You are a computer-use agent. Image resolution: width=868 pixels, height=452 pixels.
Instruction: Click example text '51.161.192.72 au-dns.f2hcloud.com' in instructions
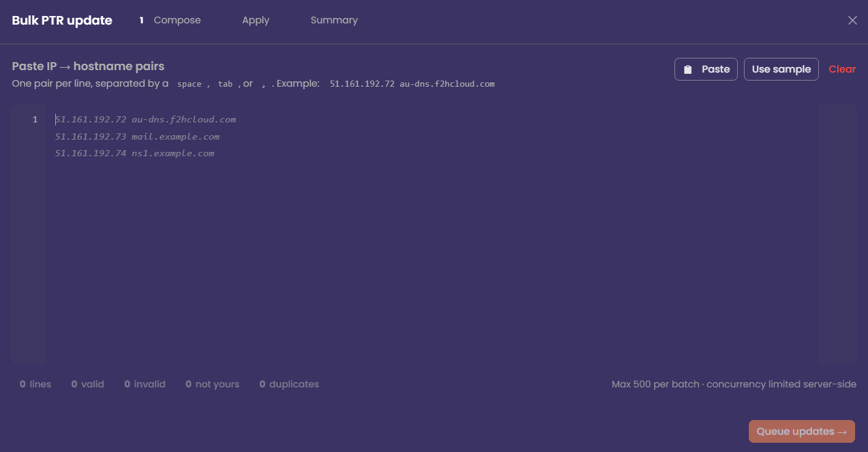[412, 84]
